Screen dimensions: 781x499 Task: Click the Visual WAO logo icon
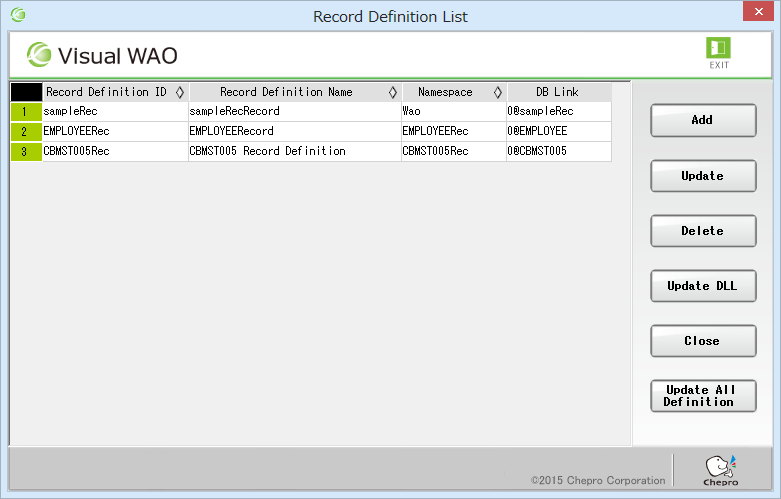click(x=39, y=54)
